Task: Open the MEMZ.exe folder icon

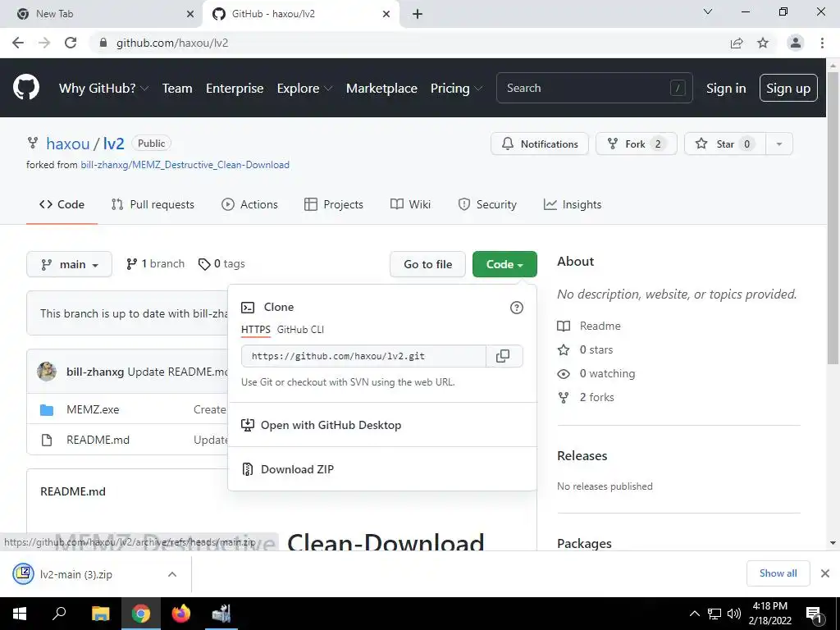Action: tap(47, 410)
